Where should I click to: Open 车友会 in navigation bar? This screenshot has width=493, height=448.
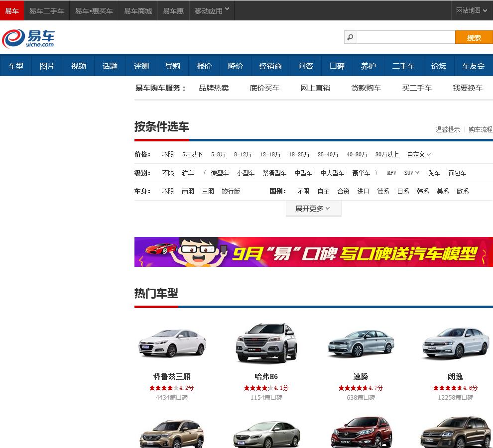474,66
